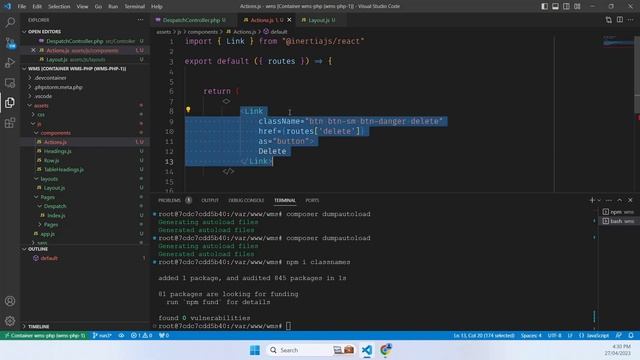Toggle primary side bar visibility
The height and width of the screenshot is (360, 640).
click(x=544, y=6)
